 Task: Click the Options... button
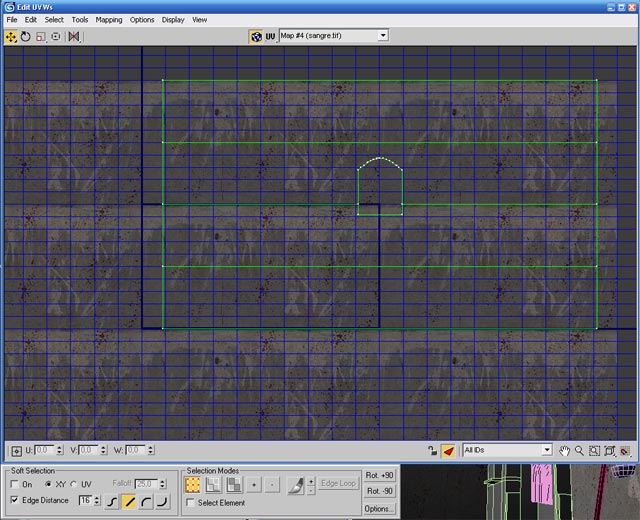pyautogui.click(x=379, y=509)
